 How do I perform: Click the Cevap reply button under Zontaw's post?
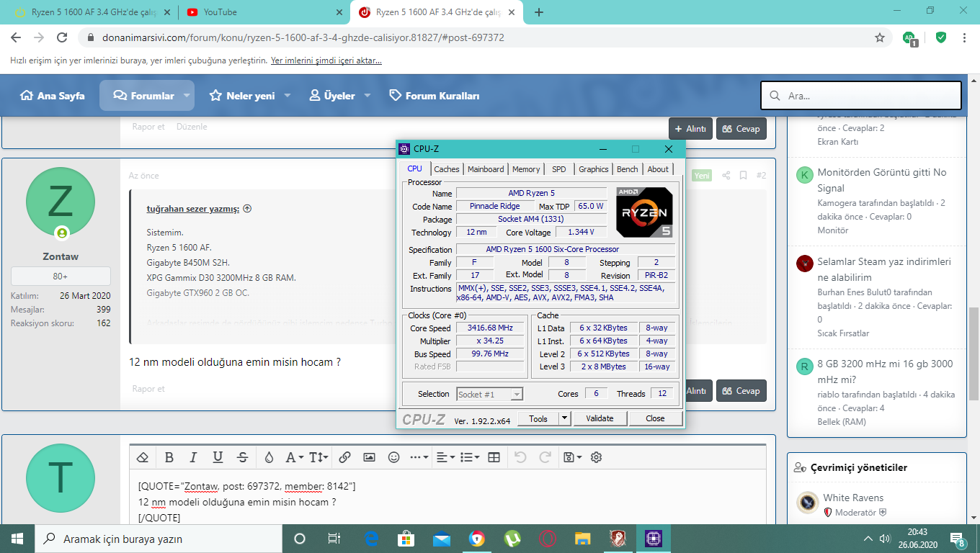pos(741,391)
